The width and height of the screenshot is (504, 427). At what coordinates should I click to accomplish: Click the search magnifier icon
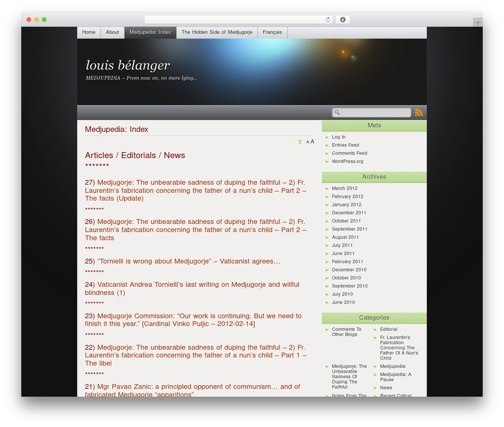[x=337, y=113]
